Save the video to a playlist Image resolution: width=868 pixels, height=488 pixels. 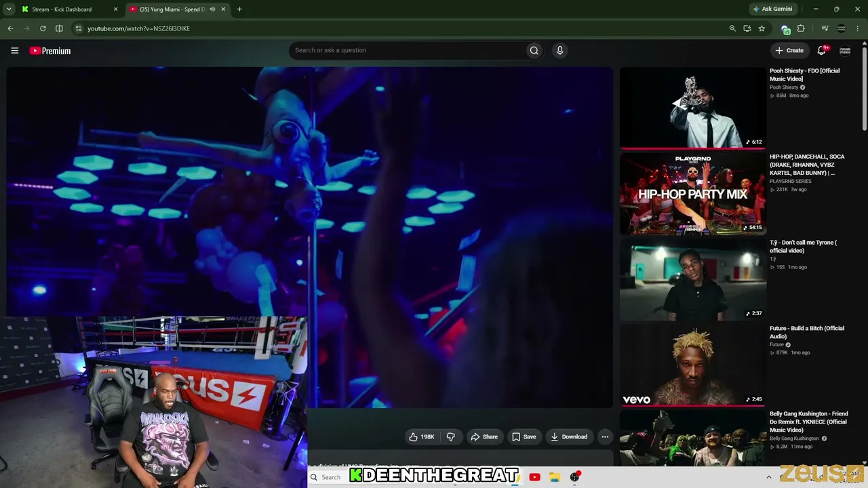(524, 436)
